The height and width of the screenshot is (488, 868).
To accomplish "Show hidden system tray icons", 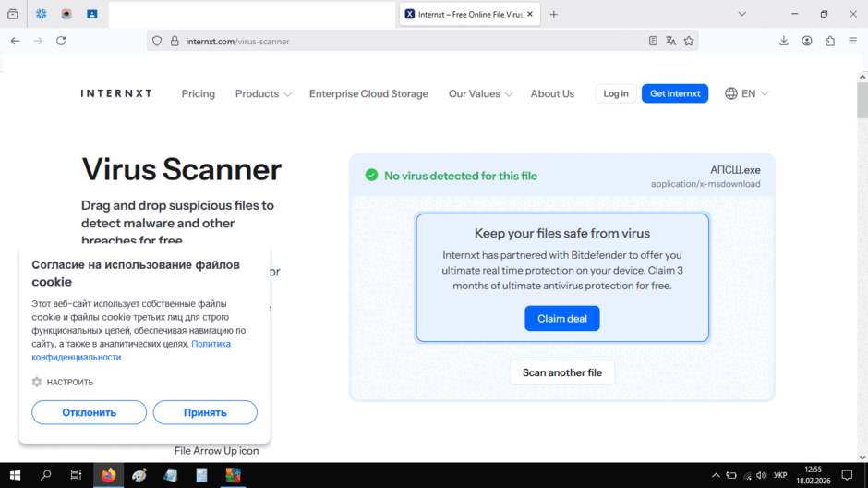I will tap(716, 475).
